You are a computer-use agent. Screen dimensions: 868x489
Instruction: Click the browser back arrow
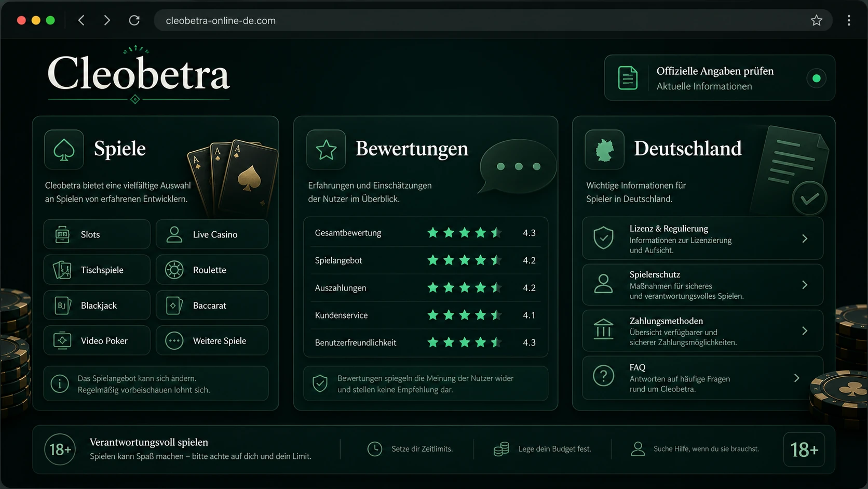[x=82, y=20]
